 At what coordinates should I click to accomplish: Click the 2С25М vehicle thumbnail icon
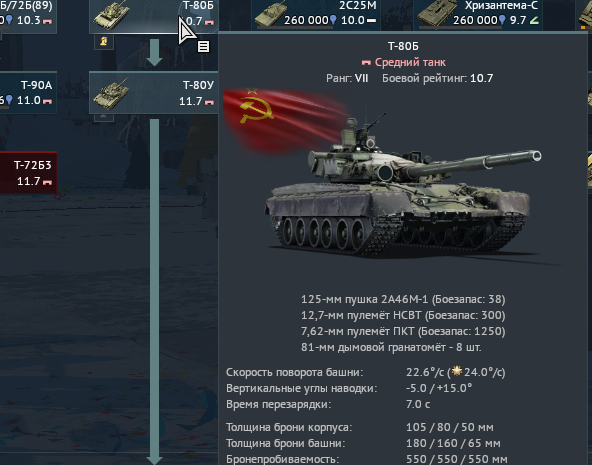(x=269, y=15)
